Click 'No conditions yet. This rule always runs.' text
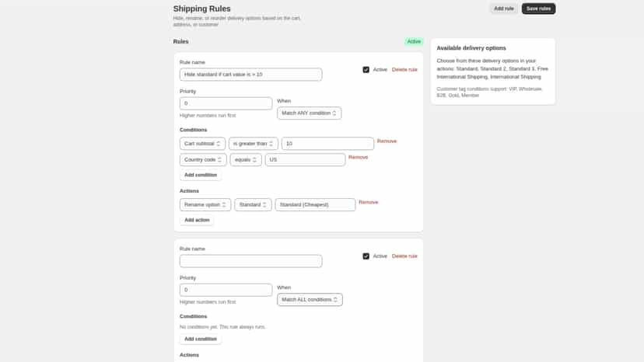The width and height of the screenshot is (644, 362). (x=222, y=327)
